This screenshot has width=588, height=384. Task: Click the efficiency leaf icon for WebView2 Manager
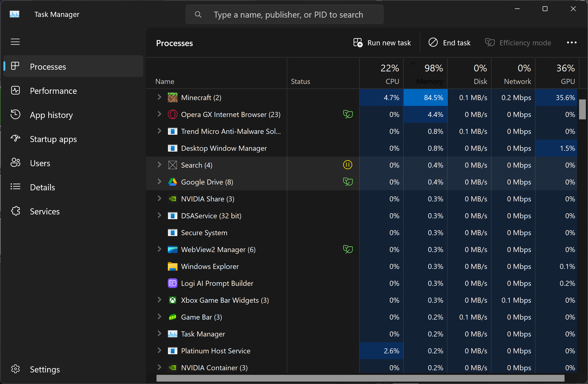point(348,249)
